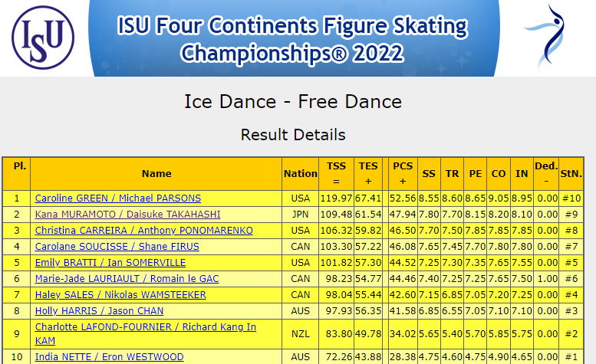Open India NETTE / Eron WESTWOOD link
Image resolution: width=596 pixels, height=364 pixels.
[109, 357]
